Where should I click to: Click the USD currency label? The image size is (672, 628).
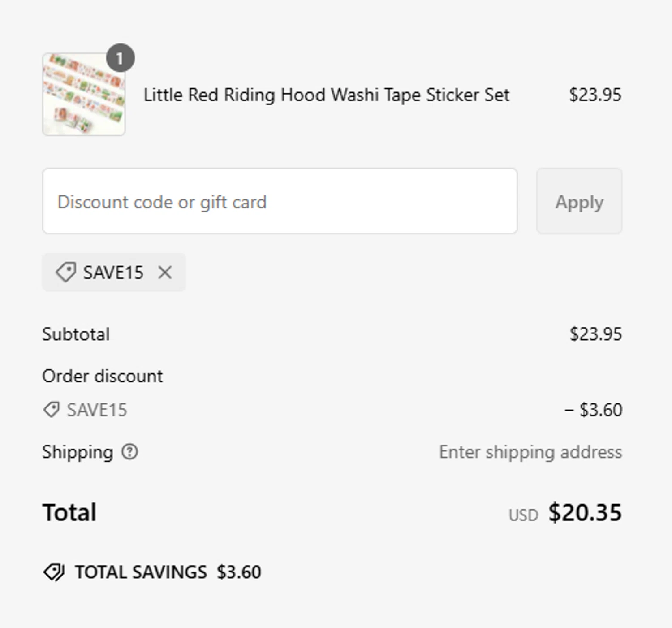(x=523, y=515)
